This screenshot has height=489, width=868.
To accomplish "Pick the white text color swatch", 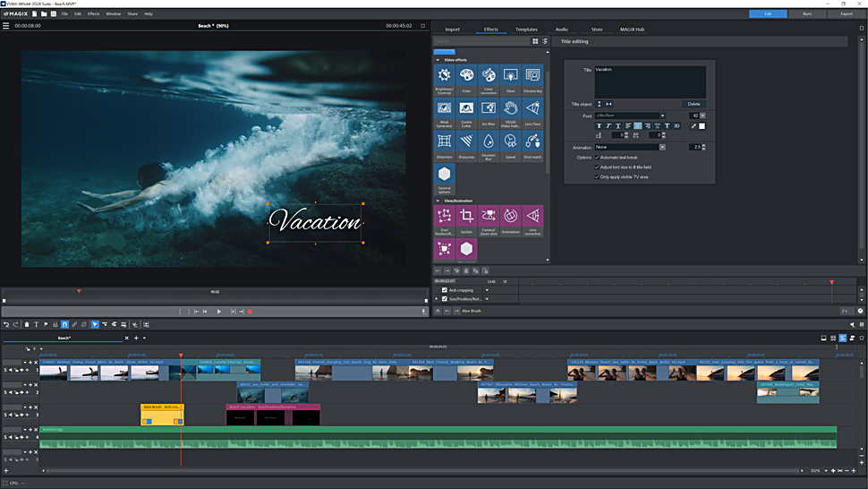I will point(702,126).
